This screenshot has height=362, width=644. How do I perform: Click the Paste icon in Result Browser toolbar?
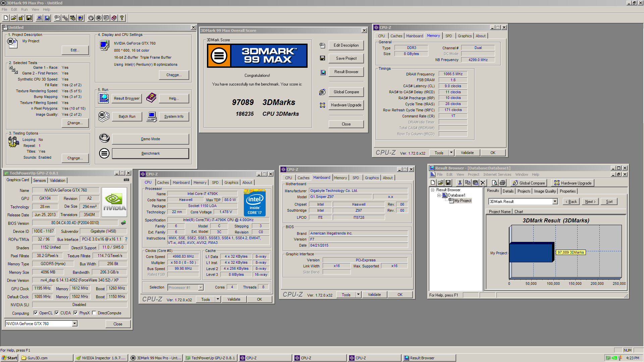[x=475, y=183]
